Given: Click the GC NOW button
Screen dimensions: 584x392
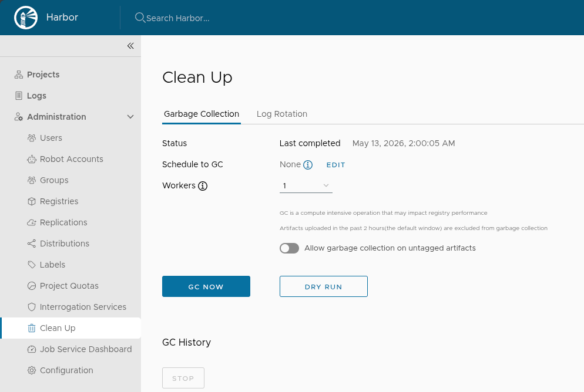Looking at the screenshot, I should pyautogui.click(x=206, y=286).
